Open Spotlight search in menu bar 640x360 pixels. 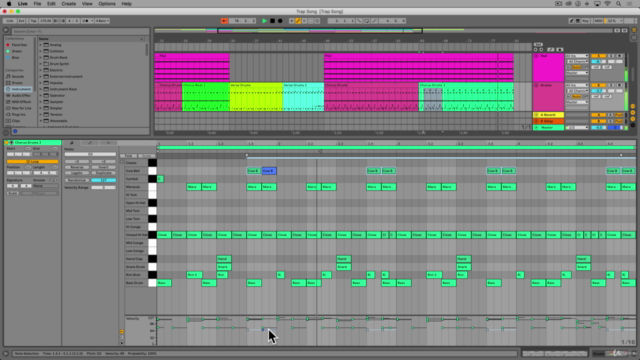click(x=618, y=4)
